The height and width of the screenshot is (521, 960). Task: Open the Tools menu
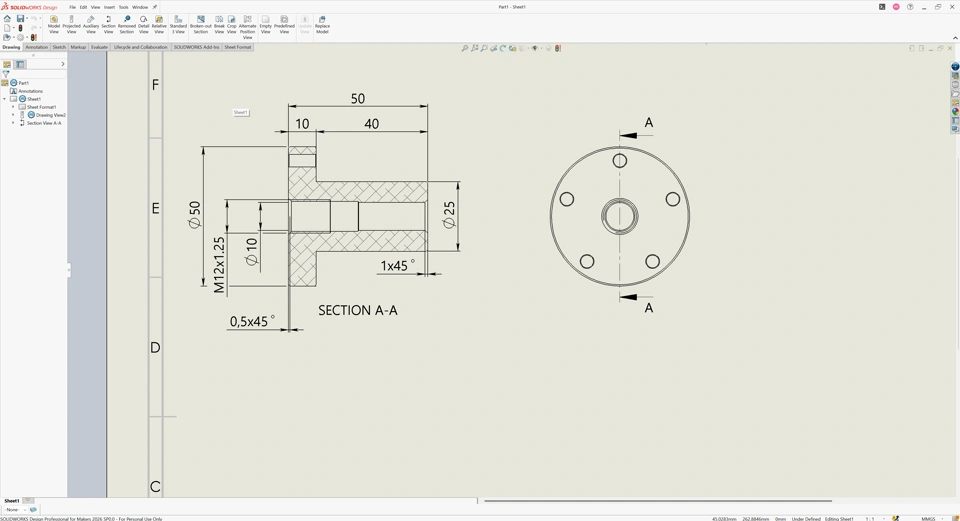point(123,7)
